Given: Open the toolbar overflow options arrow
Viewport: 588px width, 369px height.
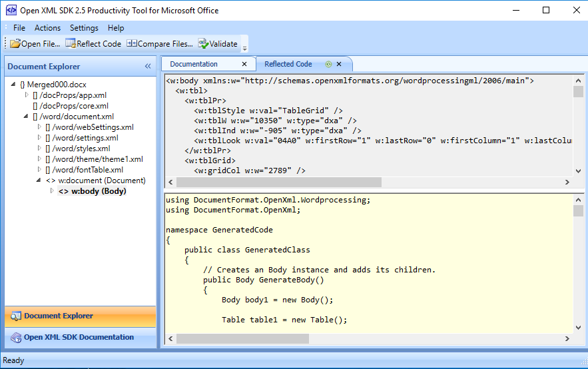Looking at the screenshot, I should click(x=244, y=49).
